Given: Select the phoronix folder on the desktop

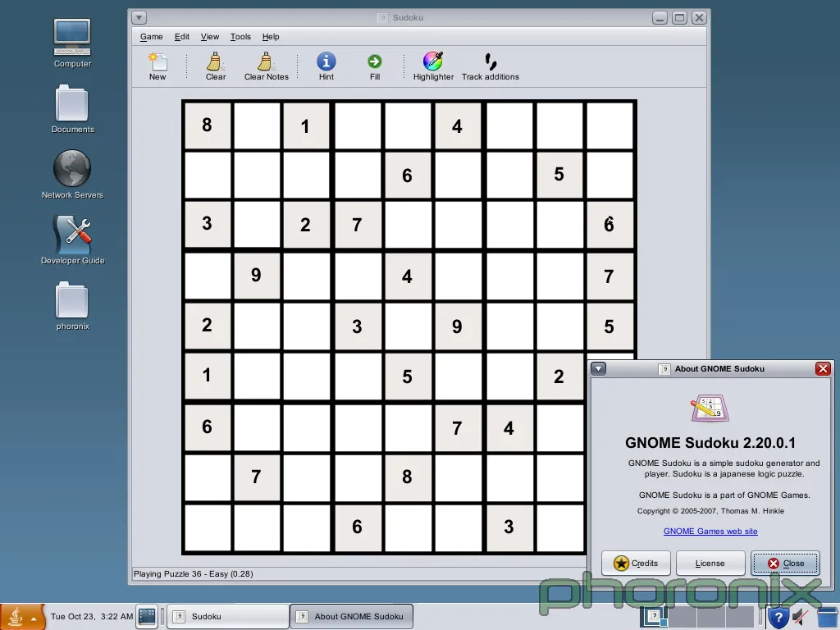Looking at the screenshot, I should 72,306.
